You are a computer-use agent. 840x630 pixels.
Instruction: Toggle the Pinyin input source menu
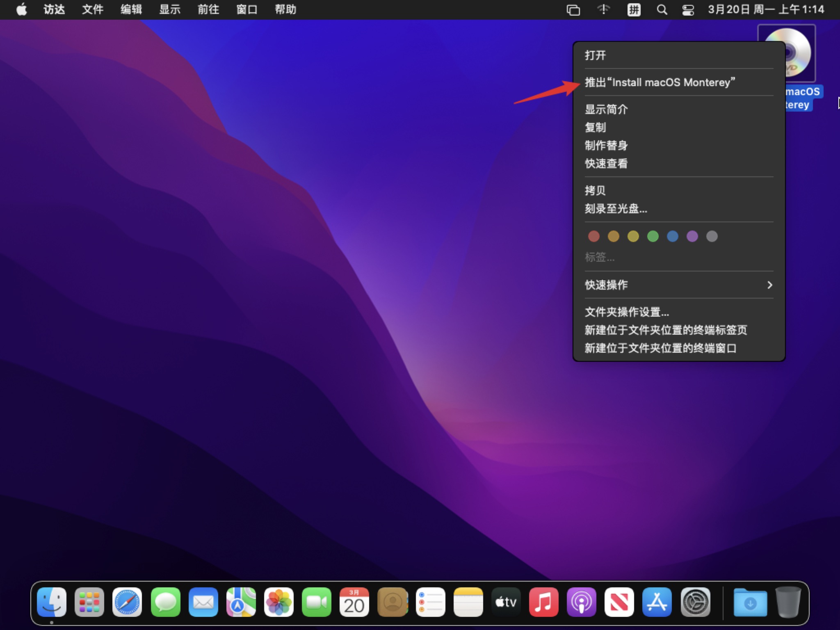pyautogui.click(x=634, y=9)
